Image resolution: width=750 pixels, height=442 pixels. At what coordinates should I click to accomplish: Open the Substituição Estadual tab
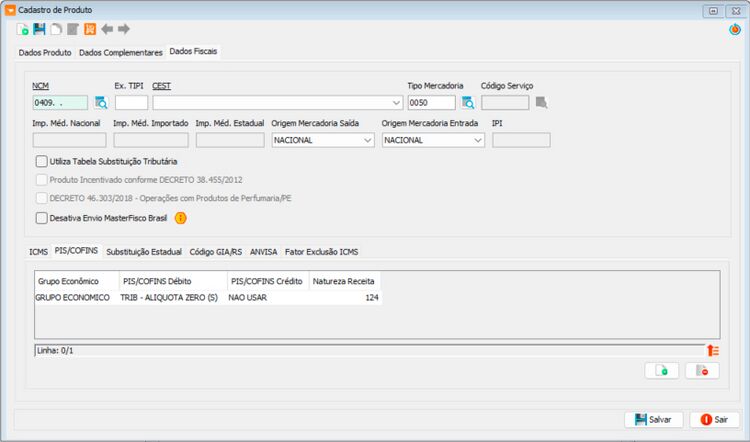(x=144, y=252)
